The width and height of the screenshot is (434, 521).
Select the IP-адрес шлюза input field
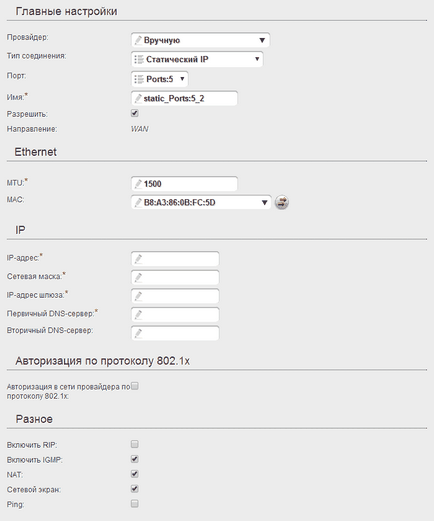click(x=175, y=296)
